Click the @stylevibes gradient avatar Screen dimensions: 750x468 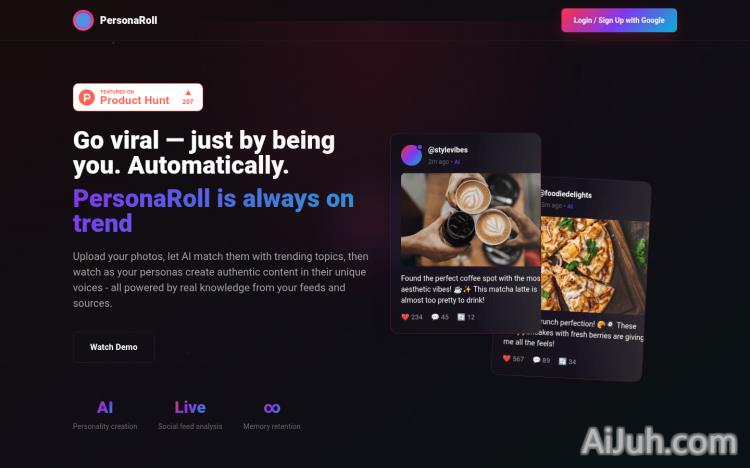point(411,155)
